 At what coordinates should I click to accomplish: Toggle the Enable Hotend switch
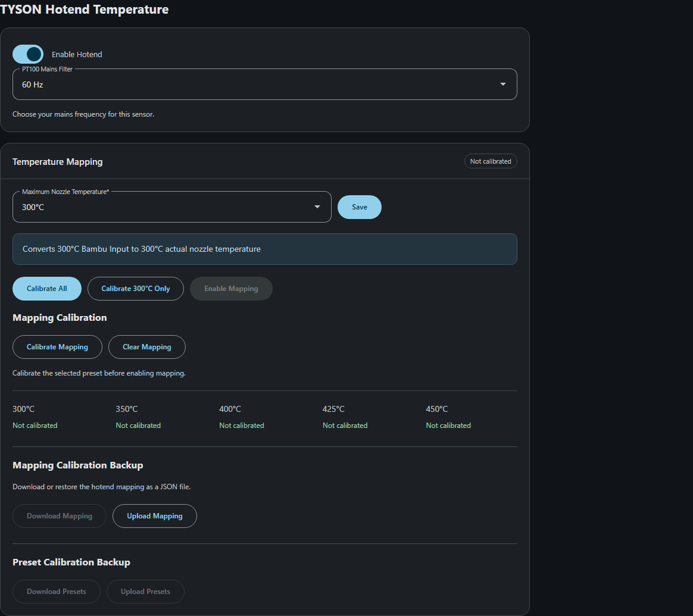coord(28,54)
